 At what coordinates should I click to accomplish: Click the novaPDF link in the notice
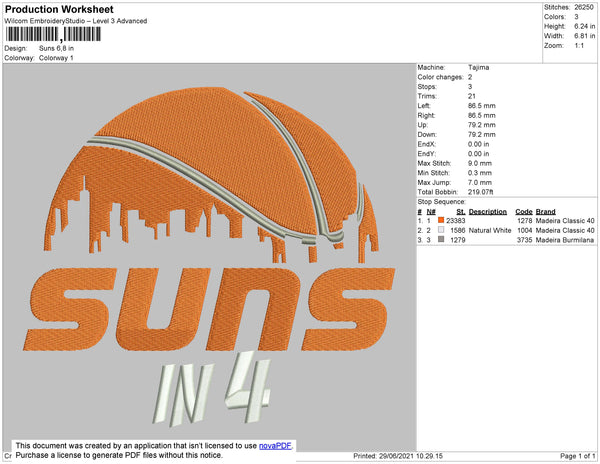click(276, 444)
